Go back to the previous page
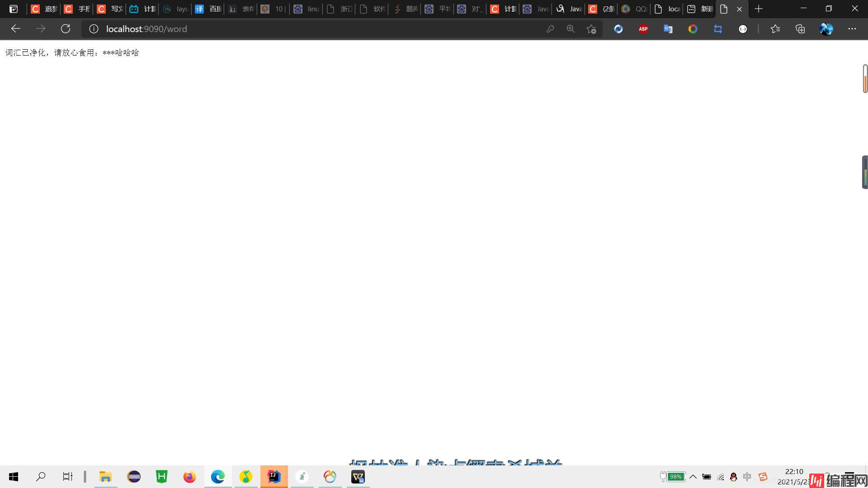The image size is (868, 488). pyautogui.click(x=16, y=29)
